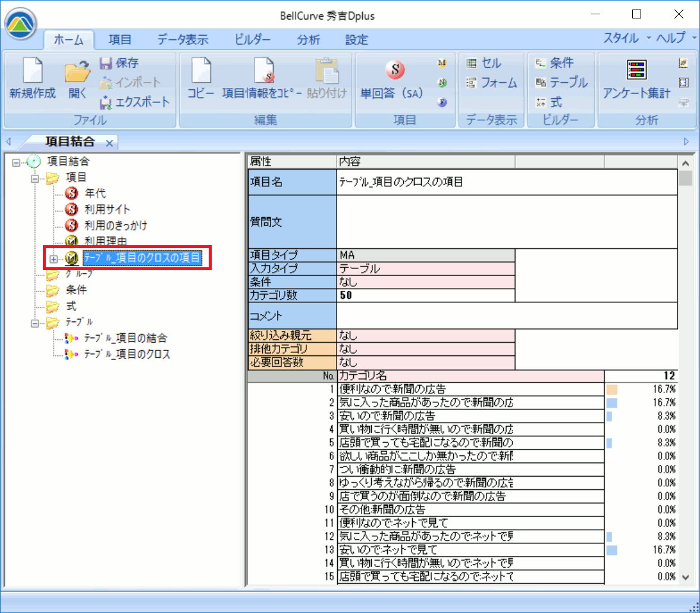Click the 単回答（SA）red S icon
700x613 pixels.
click(x=395, y=69)
